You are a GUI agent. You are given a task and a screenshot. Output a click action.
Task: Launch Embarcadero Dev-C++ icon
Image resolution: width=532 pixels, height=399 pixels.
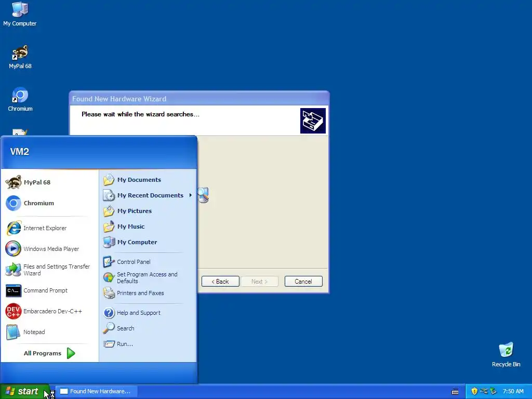point(14,311)
